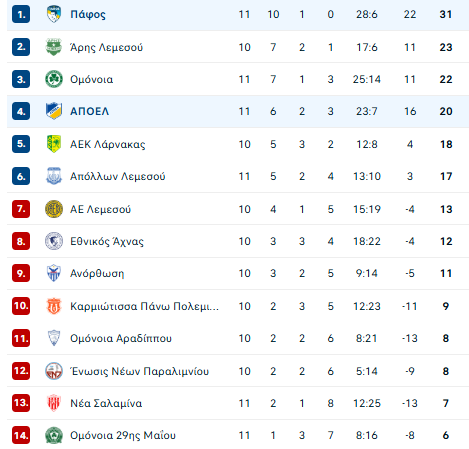Open the Ανόρθωση team logo

[x=54, y=273]
